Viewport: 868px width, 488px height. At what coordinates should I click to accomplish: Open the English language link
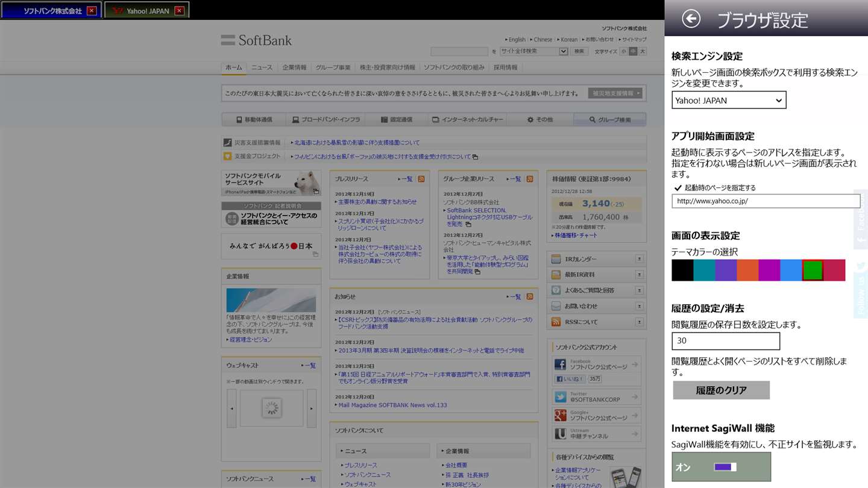(517, 39)
